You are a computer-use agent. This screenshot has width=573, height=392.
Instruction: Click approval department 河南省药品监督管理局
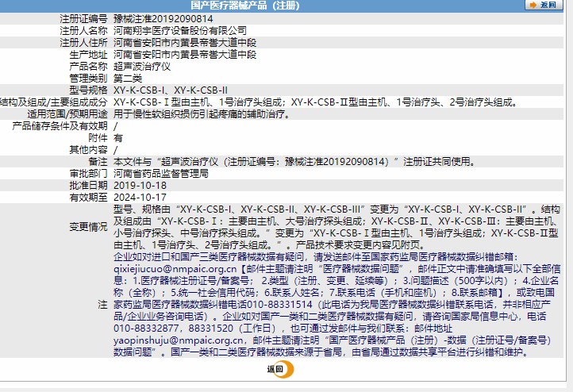coord(161,174)
